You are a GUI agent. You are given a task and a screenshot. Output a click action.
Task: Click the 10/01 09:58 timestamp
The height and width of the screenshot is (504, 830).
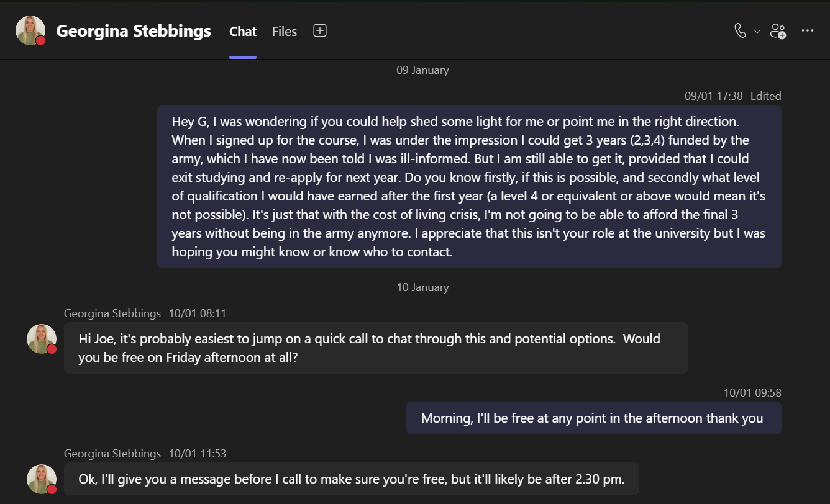pos(752,392)
